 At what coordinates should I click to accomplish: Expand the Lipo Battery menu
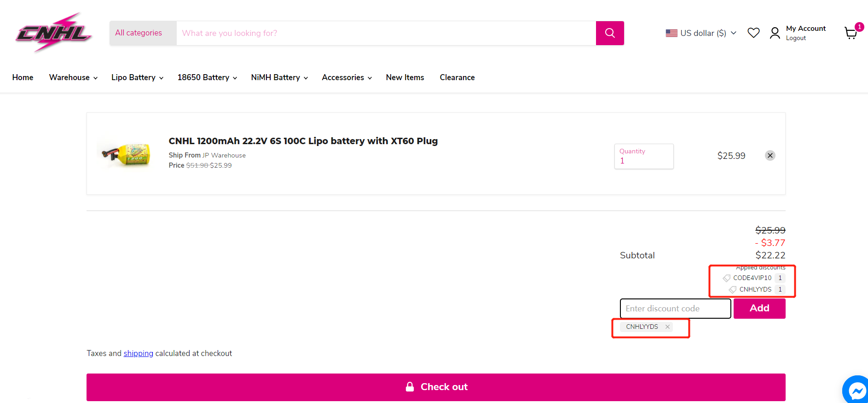[137, 77]
